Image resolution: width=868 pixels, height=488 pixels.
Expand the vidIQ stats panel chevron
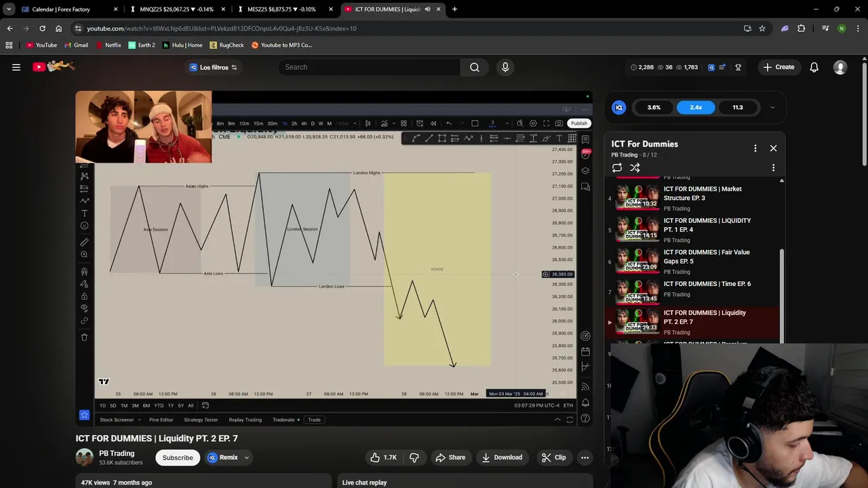click(x=772, y=107)
